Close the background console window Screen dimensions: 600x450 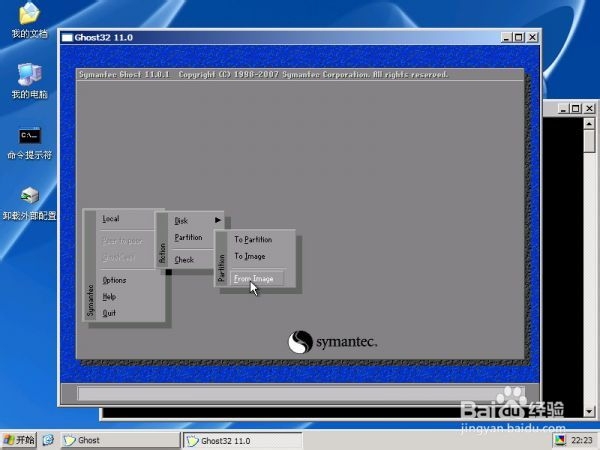click(x=589, y=109)
